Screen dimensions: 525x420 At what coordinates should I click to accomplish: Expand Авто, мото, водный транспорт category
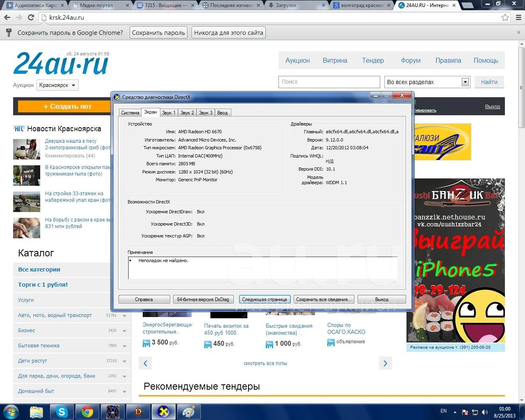pyautogui.click(x=125, y=316)
